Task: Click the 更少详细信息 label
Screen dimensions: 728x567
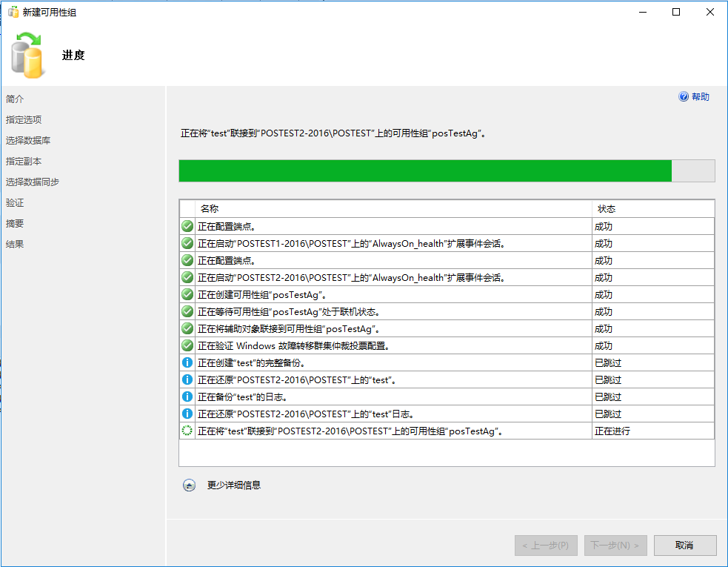Action: click(x=234, y=485)
